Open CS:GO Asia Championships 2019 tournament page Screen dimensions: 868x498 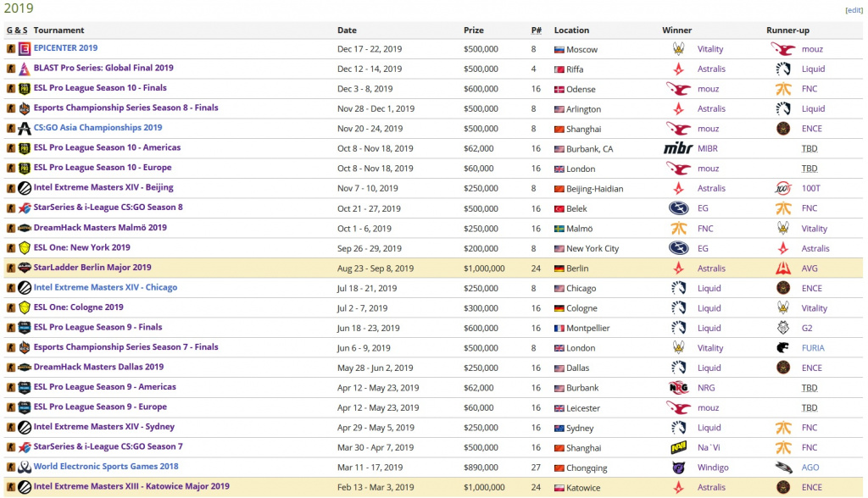(x=98, y=127)
